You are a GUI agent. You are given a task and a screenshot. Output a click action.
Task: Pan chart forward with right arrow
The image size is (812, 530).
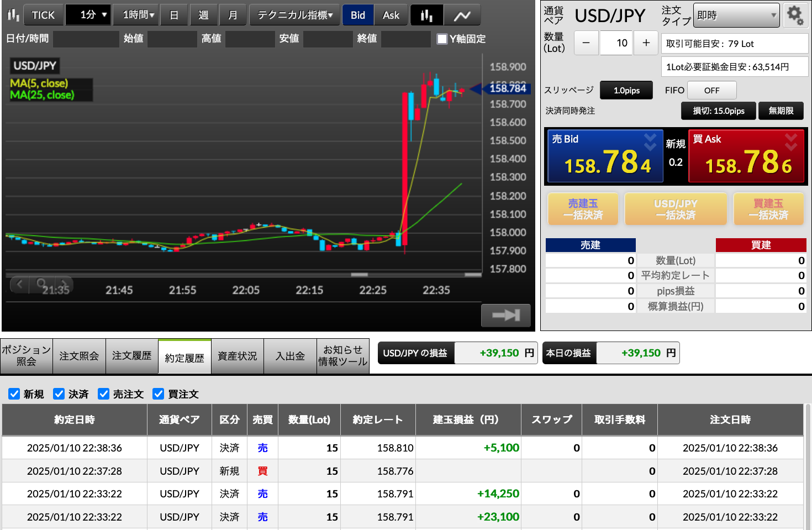64,284
